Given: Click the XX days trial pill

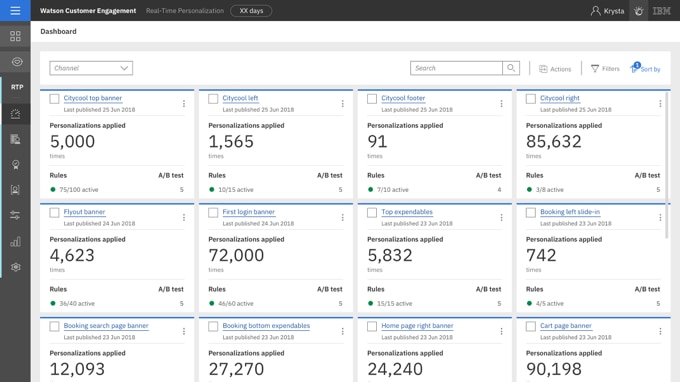Looking at the screenshot, I should (251, 10).
